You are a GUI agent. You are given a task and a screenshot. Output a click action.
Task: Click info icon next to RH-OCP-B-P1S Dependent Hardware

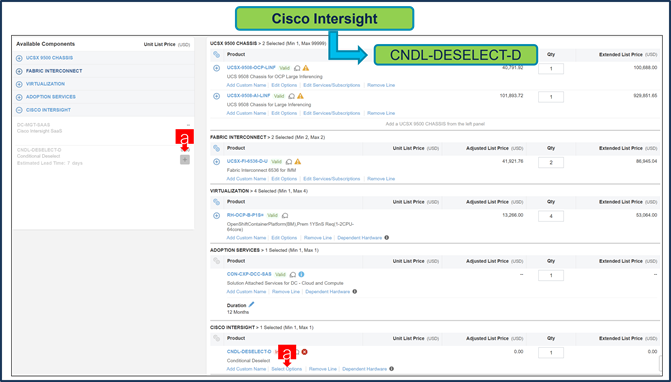click(386, 237)
